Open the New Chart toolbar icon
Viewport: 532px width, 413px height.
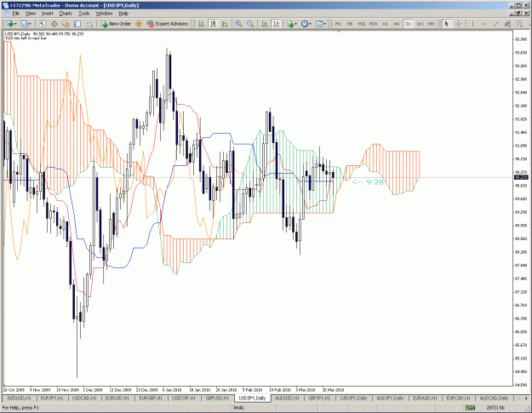point(9,24)
